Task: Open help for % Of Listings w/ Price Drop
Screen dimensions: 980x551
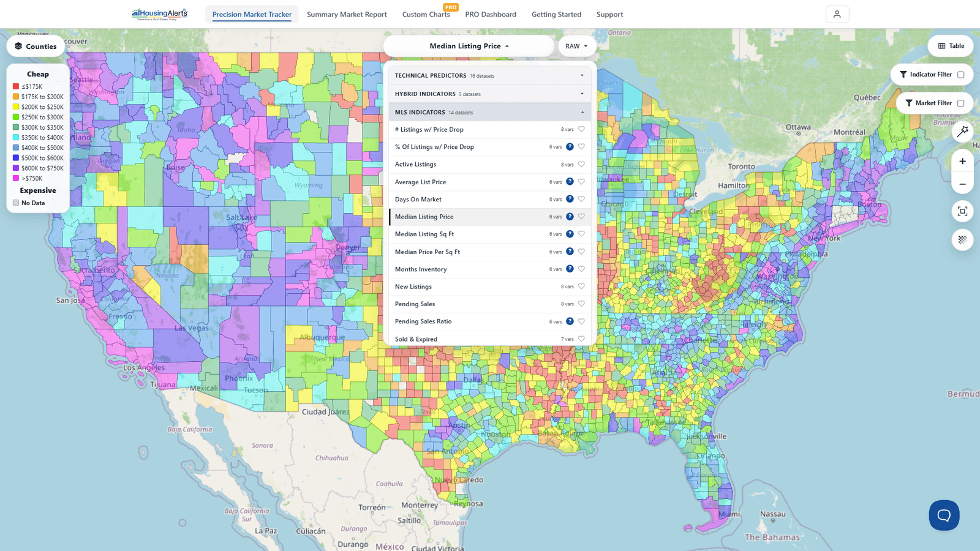Action: point(570,147)
